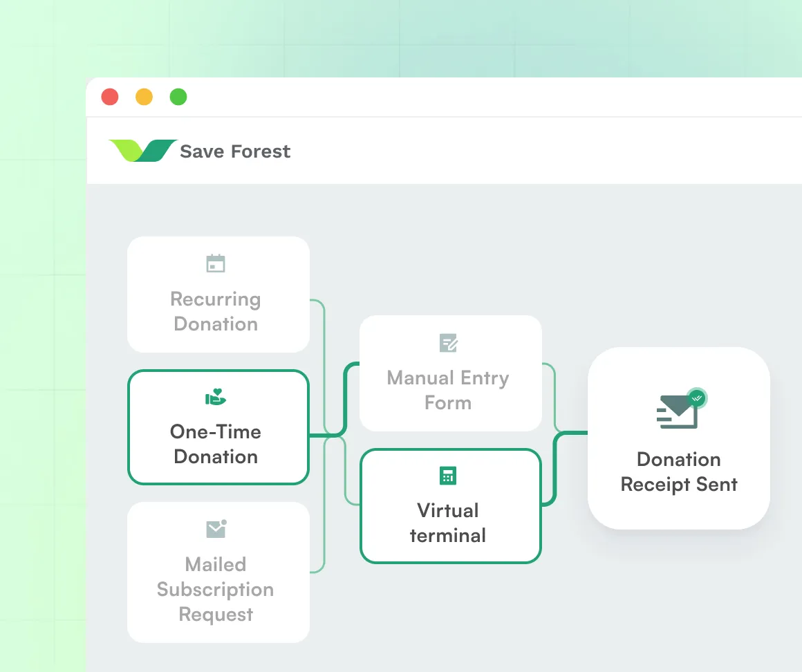
Task: Minimize the window using the yellow button
Action: click(x=144, y=97)
